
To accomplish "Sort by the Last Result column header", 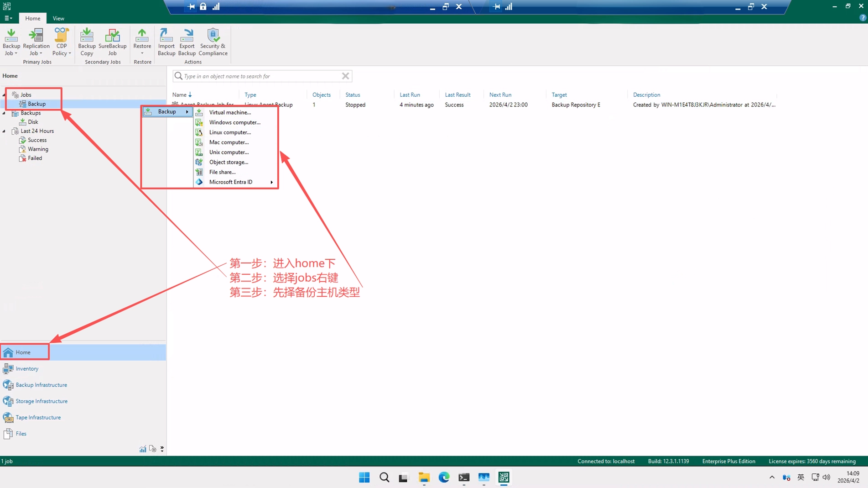I will [x=457, y=94].
